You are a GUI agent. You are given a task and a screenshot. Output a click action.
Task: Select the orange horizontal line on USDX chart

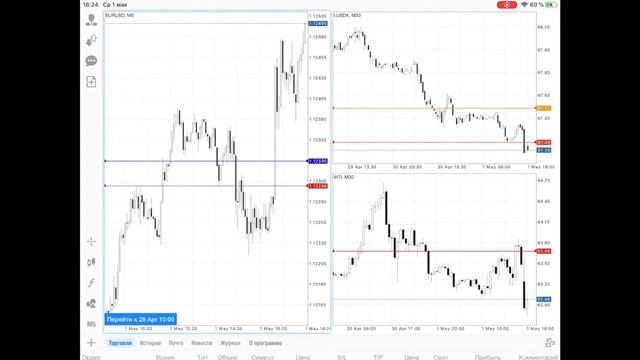(434, 108)
